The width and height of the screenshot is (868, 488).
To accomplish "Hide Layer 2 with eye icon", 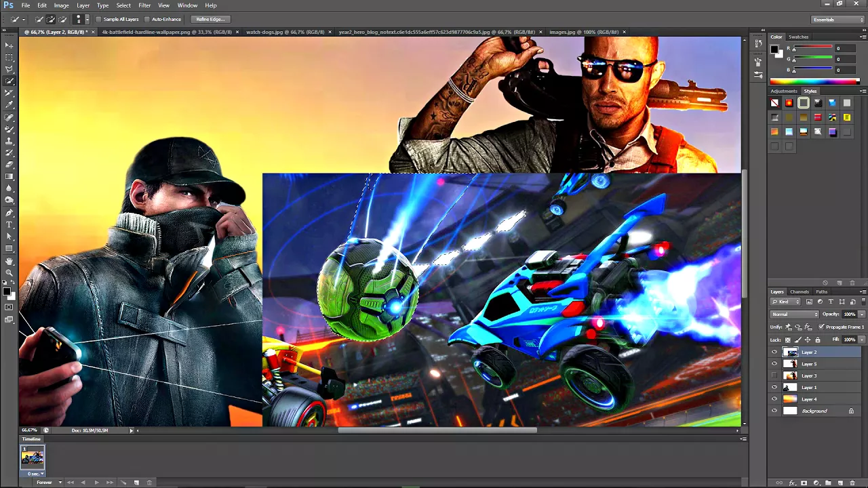I will point(774,352).
